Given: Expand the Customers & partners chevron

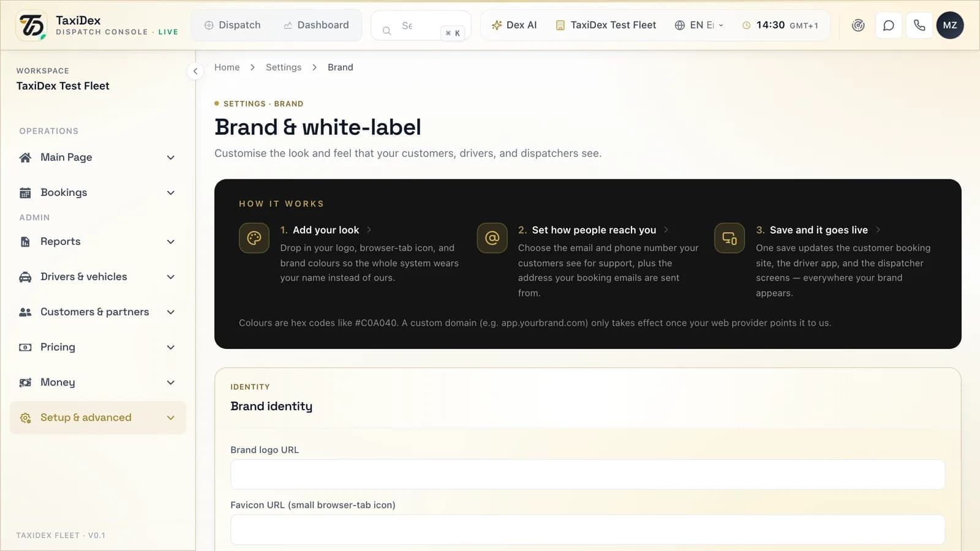Looking at the screenshot, I should (171, 312).
